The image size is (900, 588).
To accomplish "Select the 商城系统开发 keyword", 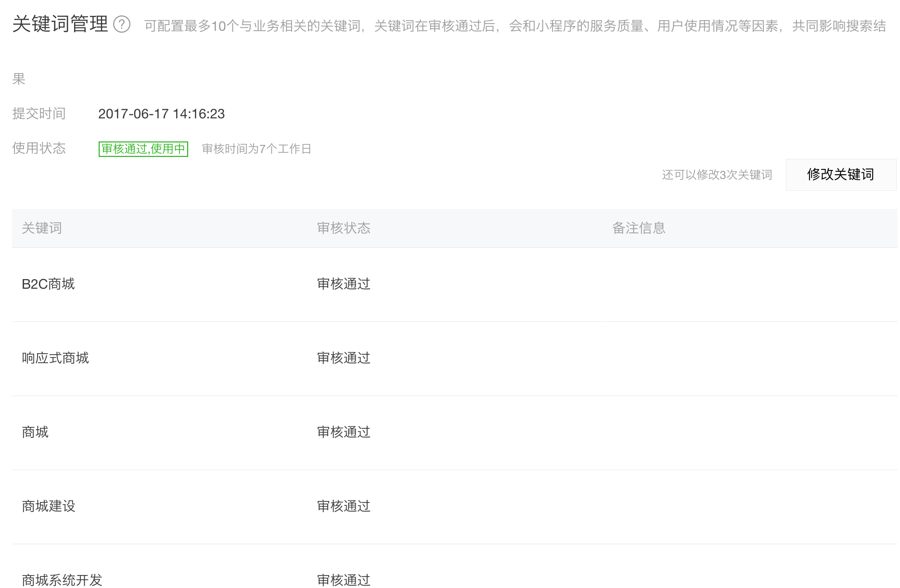I will (x=62, y=580).
